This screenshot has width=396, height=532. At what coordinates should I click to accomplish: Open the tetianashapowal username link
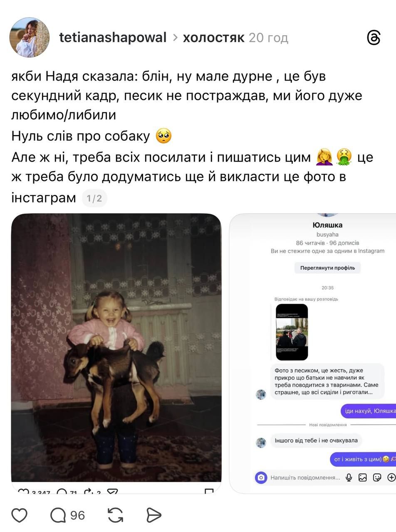pos(113,37)
